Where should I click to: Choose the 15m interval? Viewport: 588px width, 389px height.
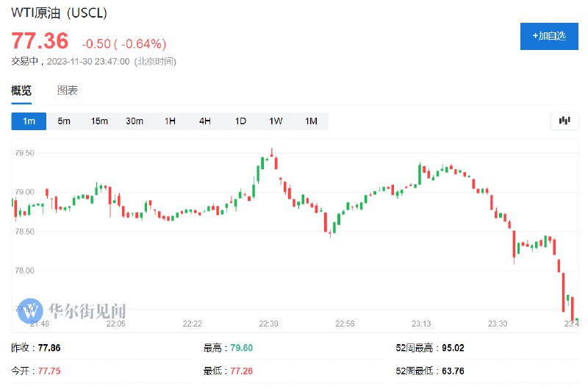[99, 121]
